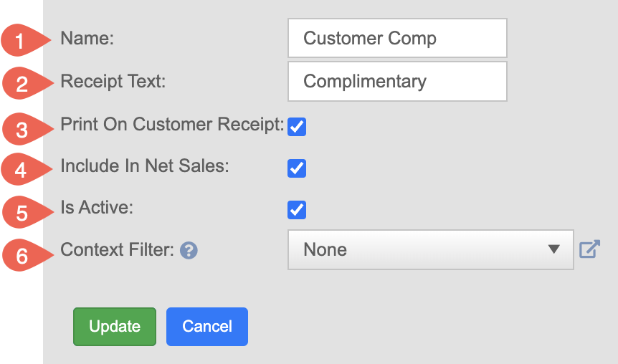Viewport: 618px width, 364px height.
Task: Click the Cancel button
Action: [207, 327]
